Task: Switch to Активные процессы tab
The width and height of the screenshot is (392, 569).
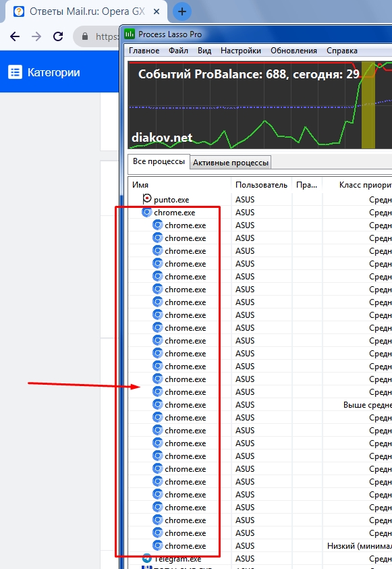Action: (x=231, y=163)
